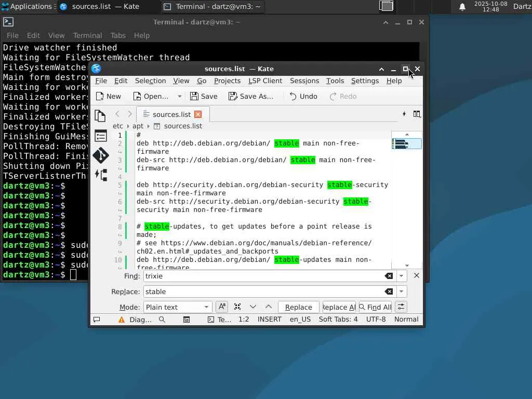Image resolution: width=532 pixels, height=399 pixels.
Task: Open the Selection menu
Action: pyautogui.click(x=150, y=81)
